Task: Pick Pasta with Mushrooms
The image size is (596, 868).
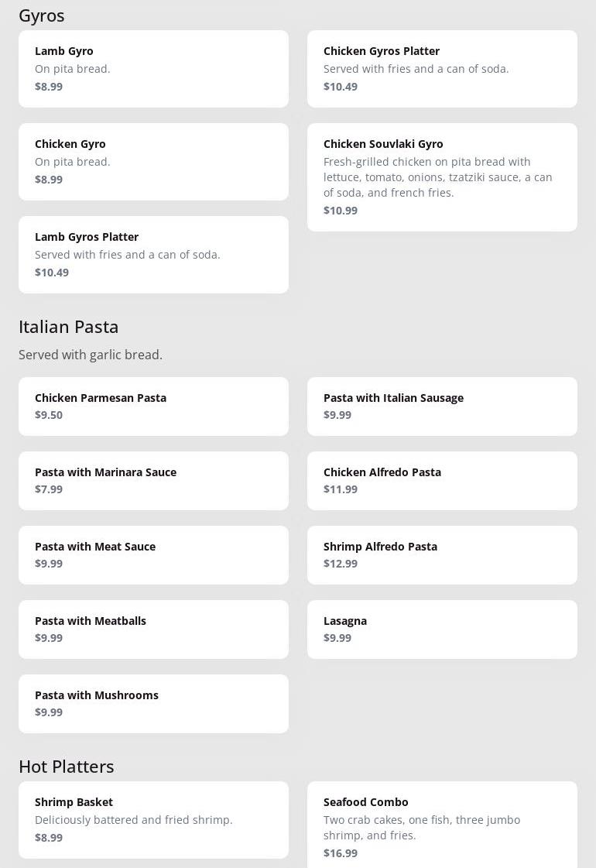Action: pos(153,704)
